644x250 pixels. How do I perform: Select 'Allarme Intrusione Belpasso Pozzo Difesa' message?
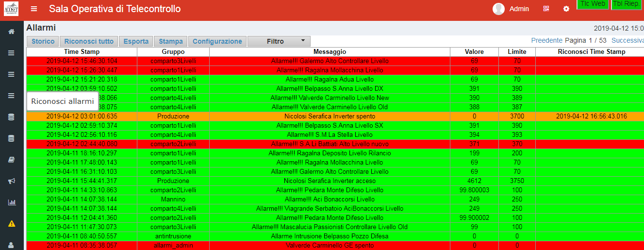(x=330, y=236)
